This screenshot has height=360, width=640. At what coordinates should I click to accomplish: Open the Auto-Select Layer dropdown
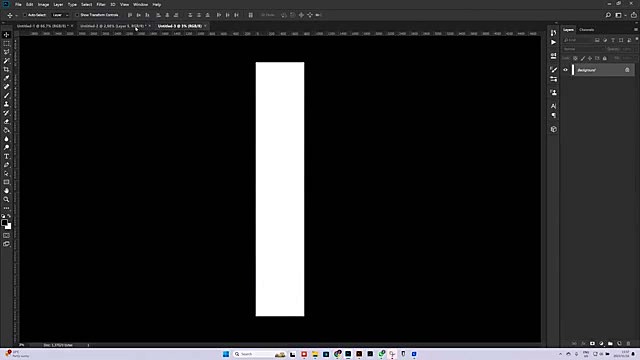[60, 15]
